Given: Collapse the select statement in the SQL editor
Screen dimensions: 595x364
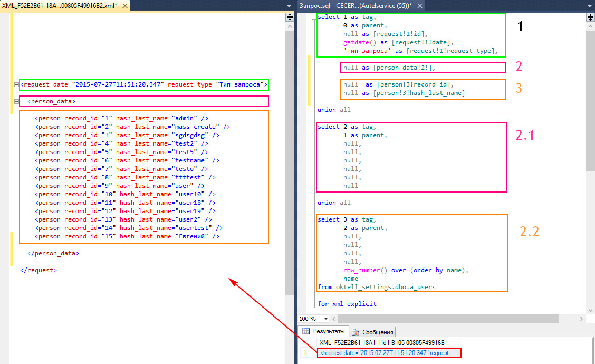Looking at the screenshot, I should [314, 17].
